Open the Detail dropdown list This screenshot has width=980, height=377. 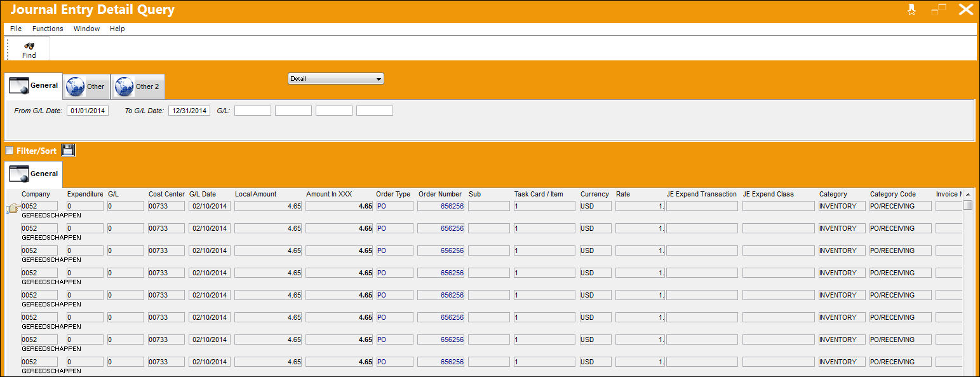coord(336,79)
